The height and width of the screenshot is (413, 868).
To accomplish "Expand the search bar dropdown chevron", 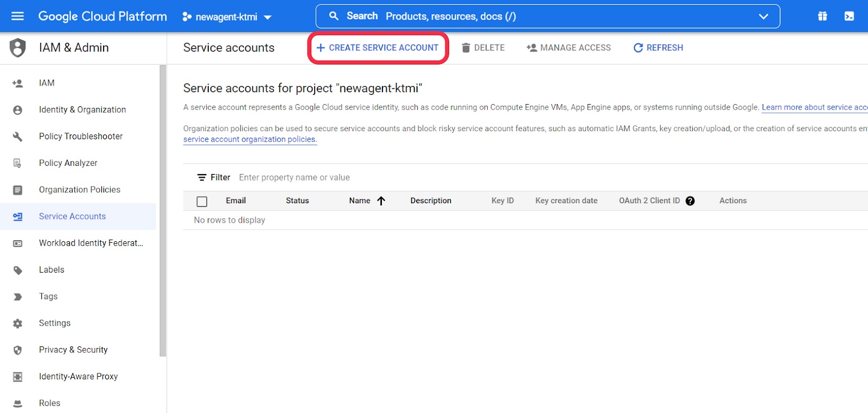I will tap(763, 16).
